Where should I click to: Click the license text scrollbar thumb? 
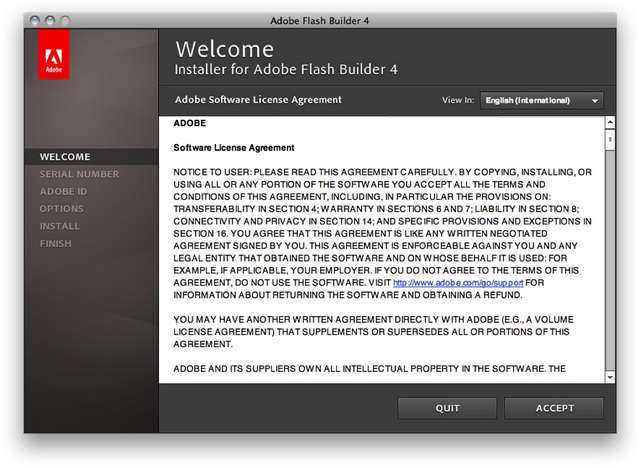tap(610, 140)
